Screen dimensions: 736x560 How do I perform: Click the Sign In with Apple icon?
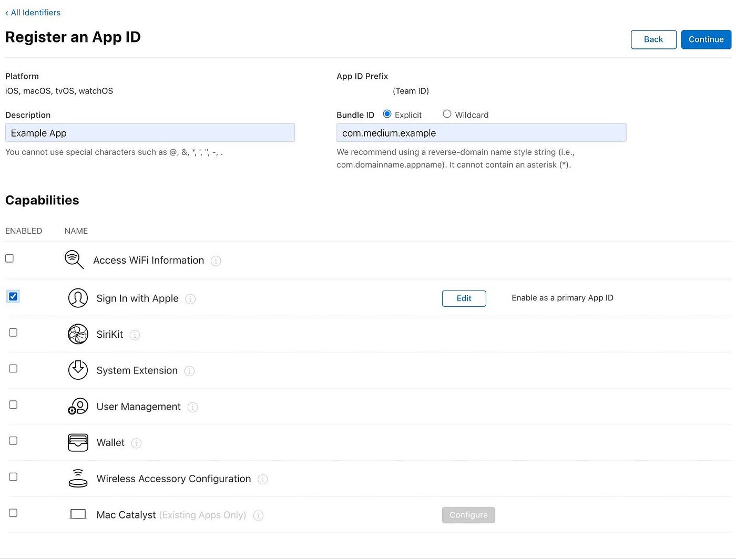point(78,297)
